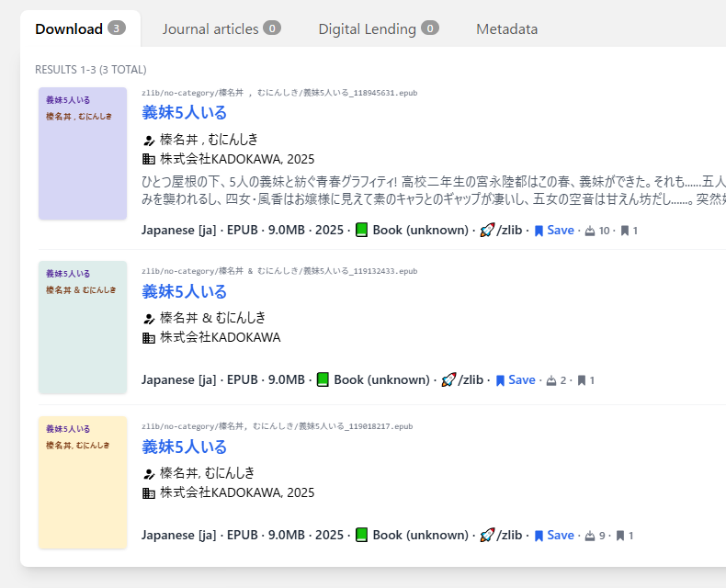
Task: Click bookmark icon beside Save in third result
Action: [x=539, y=536]
